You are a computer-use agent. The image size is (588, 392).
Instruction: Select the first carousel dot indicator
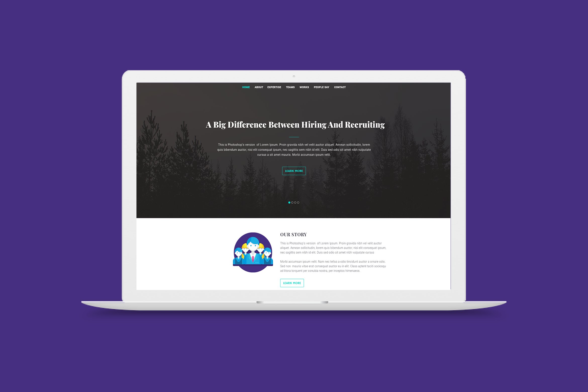[289, 202]
